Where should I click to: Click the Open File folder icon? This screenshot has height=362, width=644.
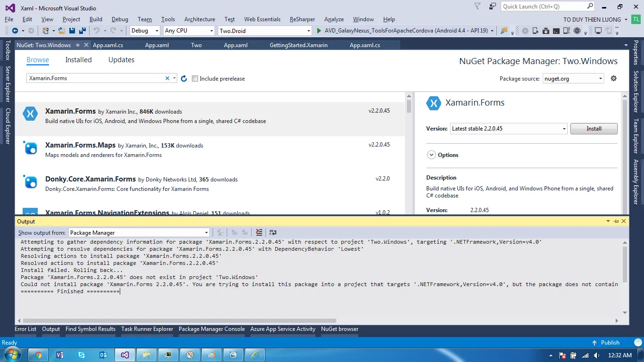coord(62,31)
